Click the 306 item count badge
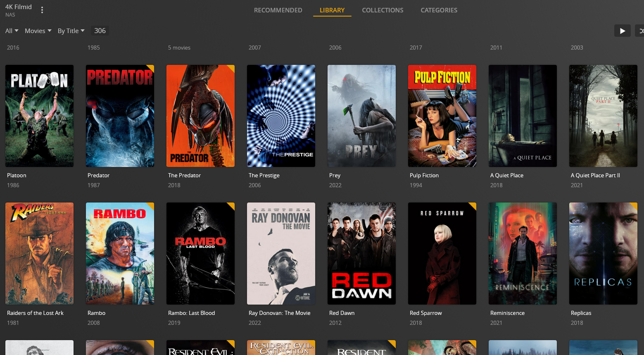 coord(100,31)
